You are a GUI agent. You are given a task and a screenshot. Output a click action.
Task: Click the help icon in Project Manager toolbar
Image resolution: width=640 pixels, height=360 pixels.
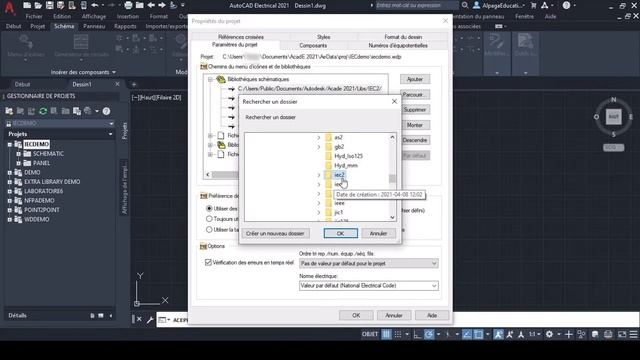[106, 111]
